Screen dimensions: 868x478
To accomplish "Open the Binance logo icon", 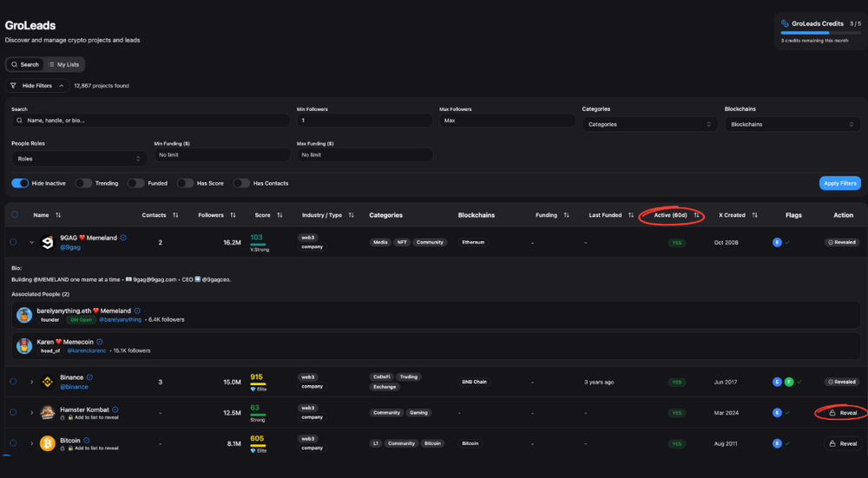I will pyautogui.click(x=48, y=382).
